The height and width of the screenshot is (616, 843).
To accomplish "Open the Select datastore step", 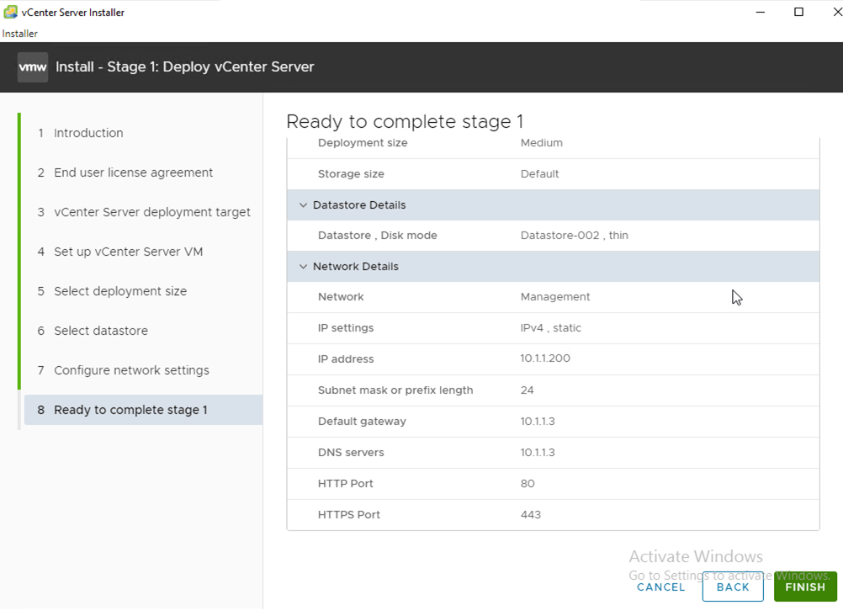I will coord(101,331).
